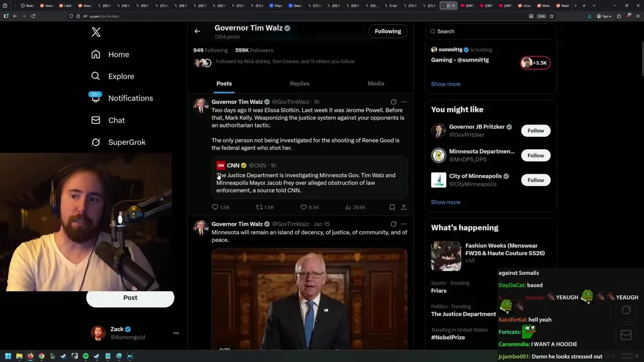This screenshot has width=644, height=362.
Task: Open the quoted CNN post
Action: tap(309, 178)
